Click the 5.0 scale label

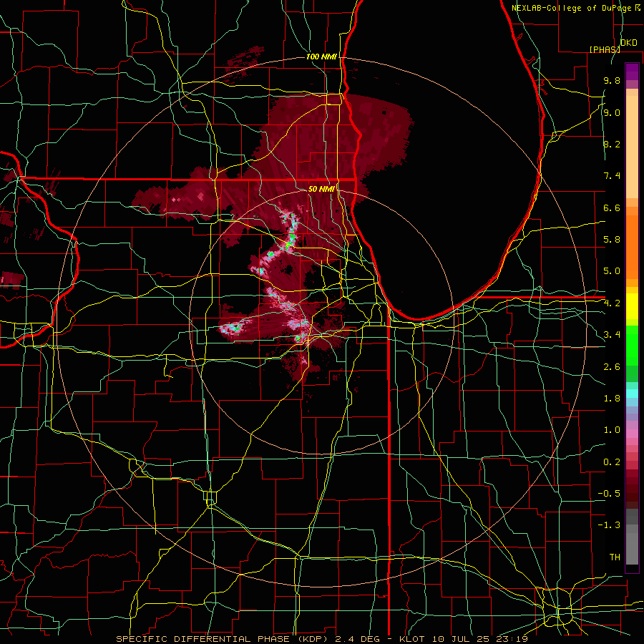[612, 271]
